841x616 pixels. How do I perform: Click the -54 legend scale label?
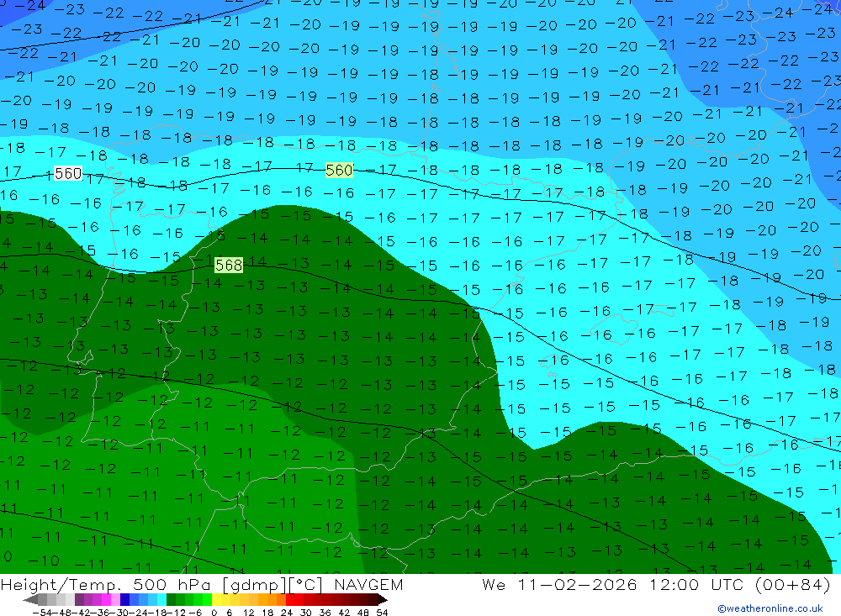[42, 613]
